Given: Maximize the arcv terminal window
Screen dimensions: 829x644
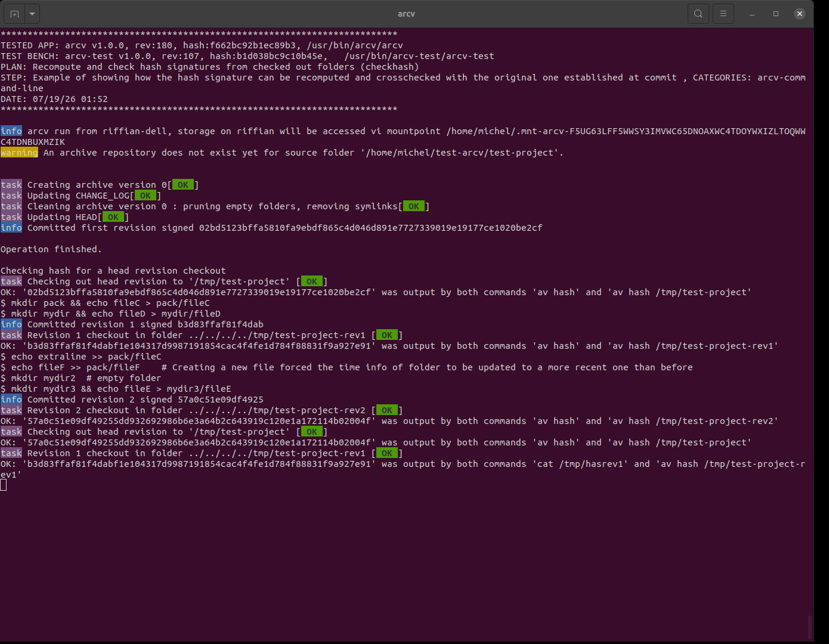Looking at the screenshot, I should [776, 14].
